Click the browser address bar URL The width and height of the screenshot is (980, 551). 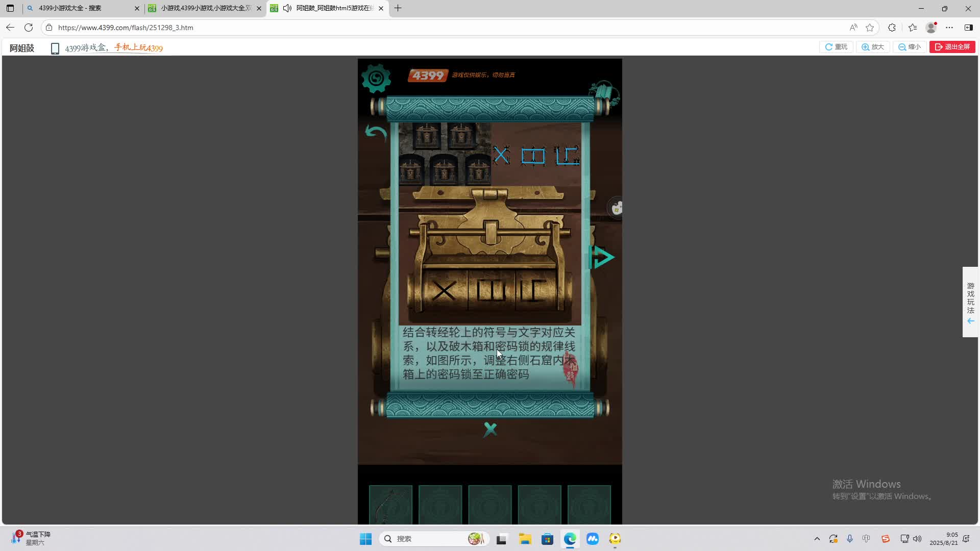[x=126, y=28]
